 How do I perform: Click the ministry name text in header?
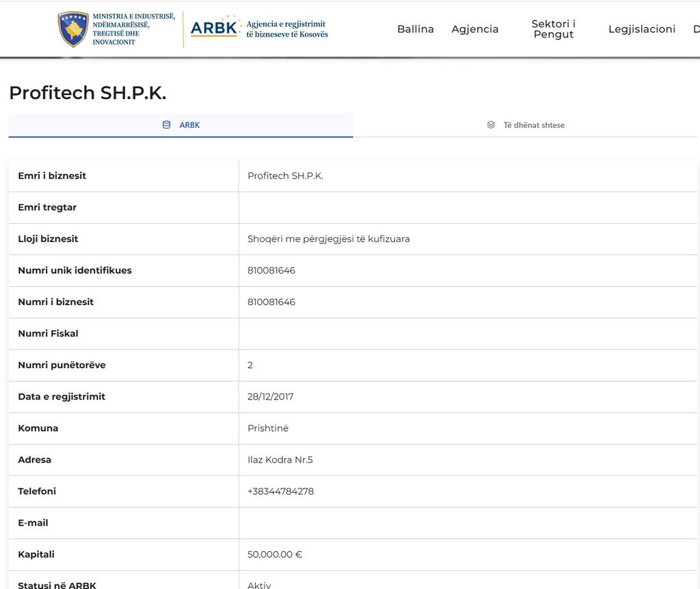coord(133,29)
